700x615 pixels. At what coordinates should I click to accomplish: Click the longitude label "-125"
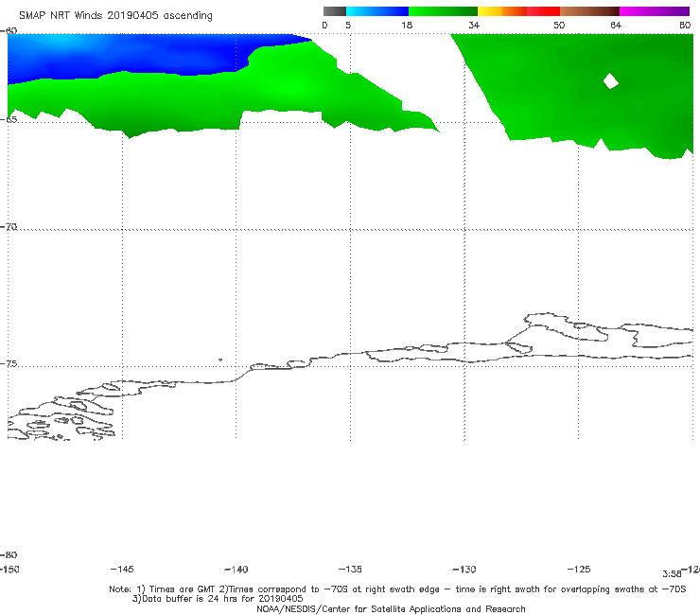tap(579, 570)
